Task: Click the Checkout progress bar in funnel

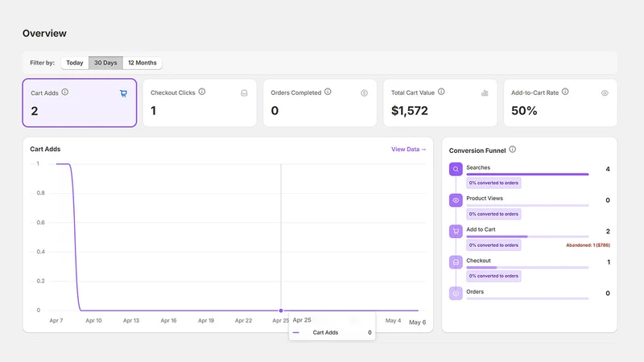Action: click(x=527, y=268)
